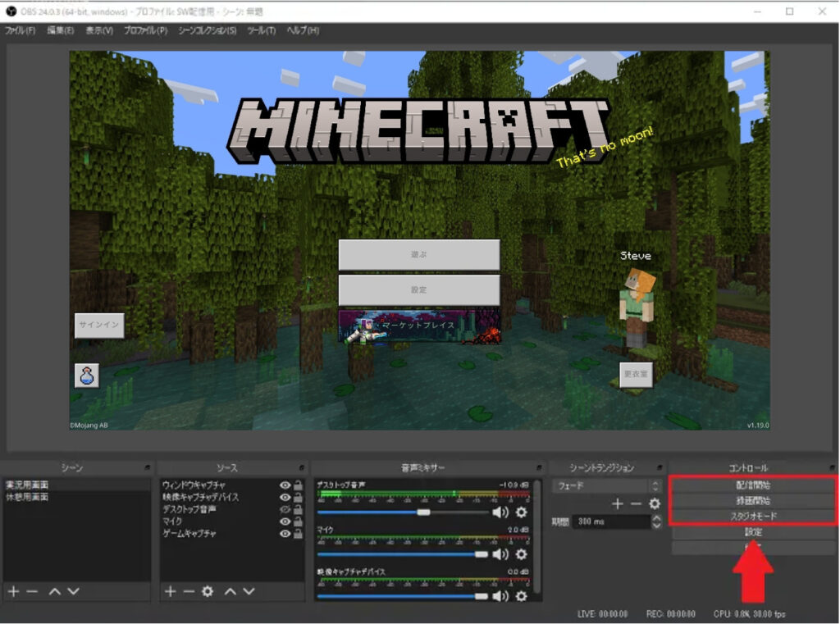Open source properties gear in ソース panel
This screenshot has width=840, height=624.
tap(208, 591)
